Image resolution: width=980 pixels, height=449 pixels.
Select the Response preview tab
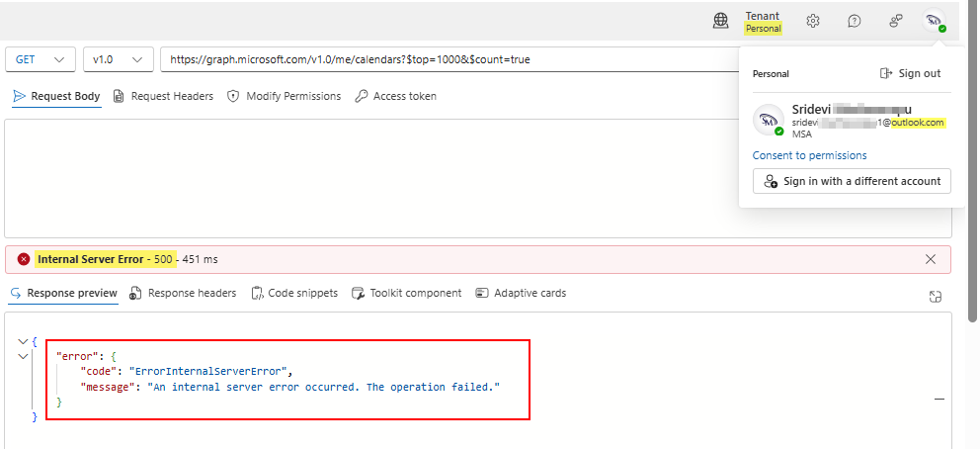tap(63, 294)
